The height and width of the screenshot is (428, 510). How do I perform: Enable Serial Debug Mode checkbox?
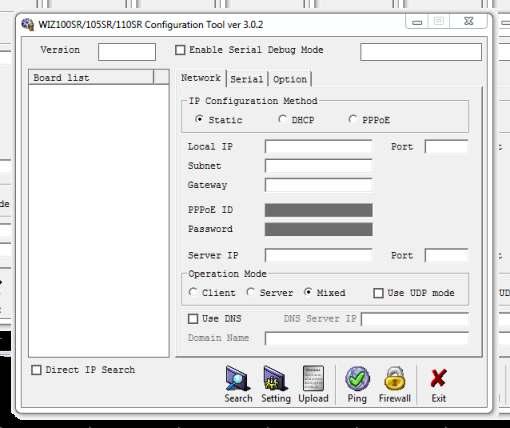pyautogui.click(x=180, y=50)
